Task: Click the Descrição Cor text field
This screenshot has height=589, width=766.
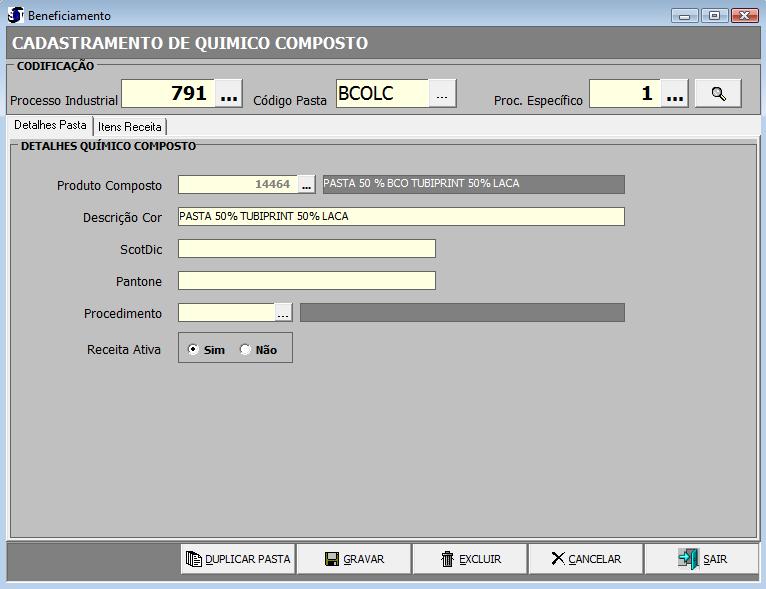Action: coord(400,217)
